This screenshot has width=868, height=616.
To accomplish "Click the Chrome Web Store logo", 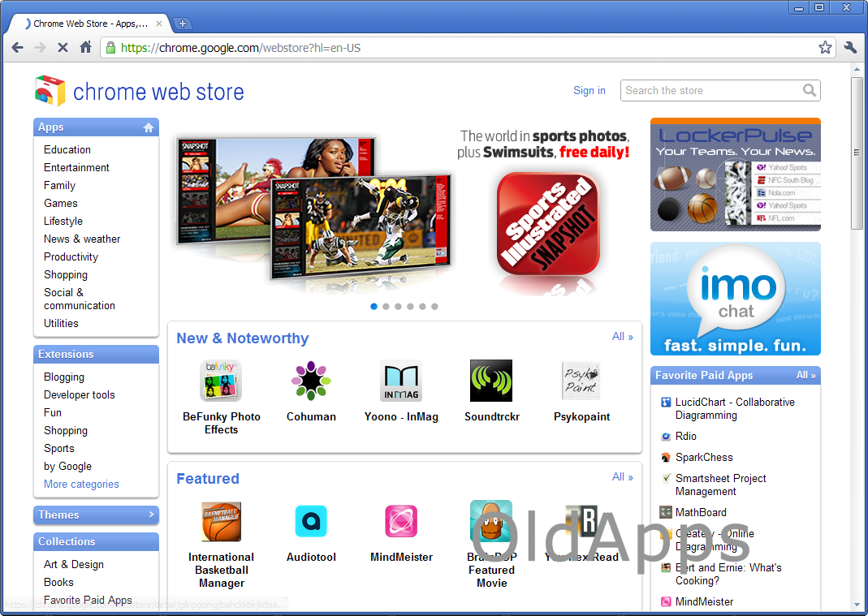I will (x=139, y=92).
